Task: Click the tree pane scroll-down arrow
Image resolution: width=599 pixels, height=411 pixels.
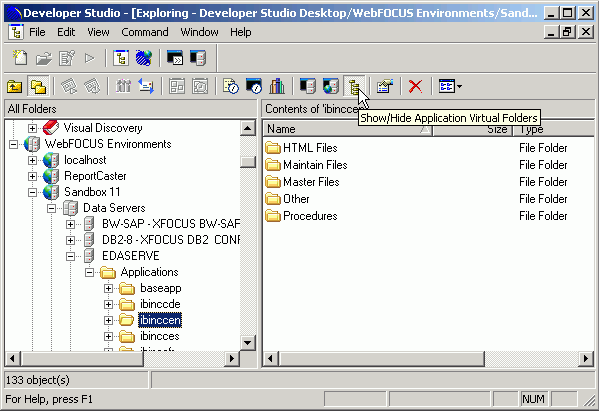Action: [248, 342]
